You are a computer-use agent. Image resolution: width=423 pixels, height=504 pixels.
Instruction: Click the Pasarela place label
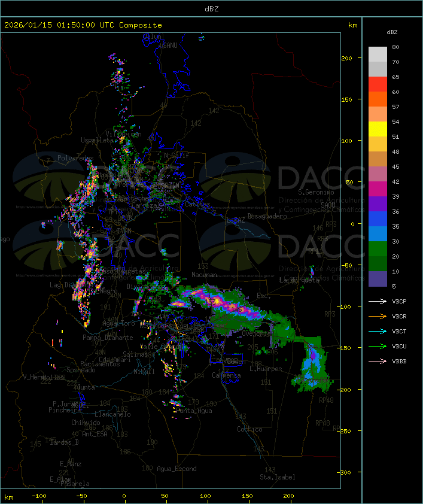(75, 484)
